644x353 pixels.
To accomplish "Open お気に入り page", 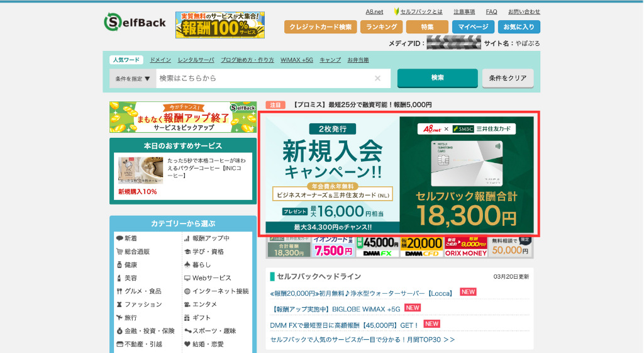I will 519,26.
